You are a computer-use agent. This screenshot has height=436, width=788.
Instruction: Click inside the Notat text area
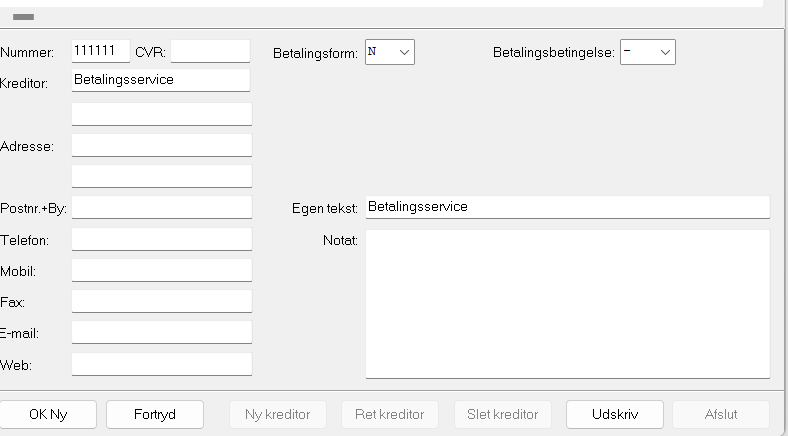point(568,304)
